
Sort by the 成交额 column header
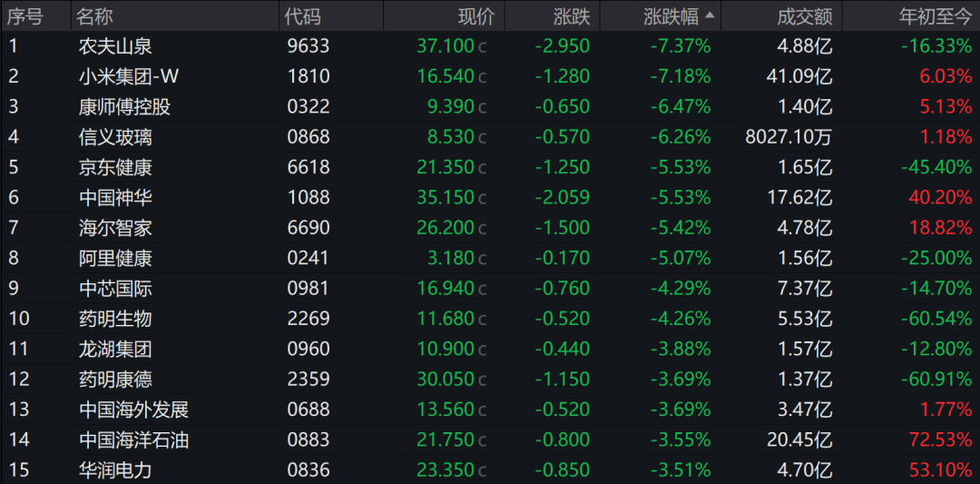[x=804, y=16]
